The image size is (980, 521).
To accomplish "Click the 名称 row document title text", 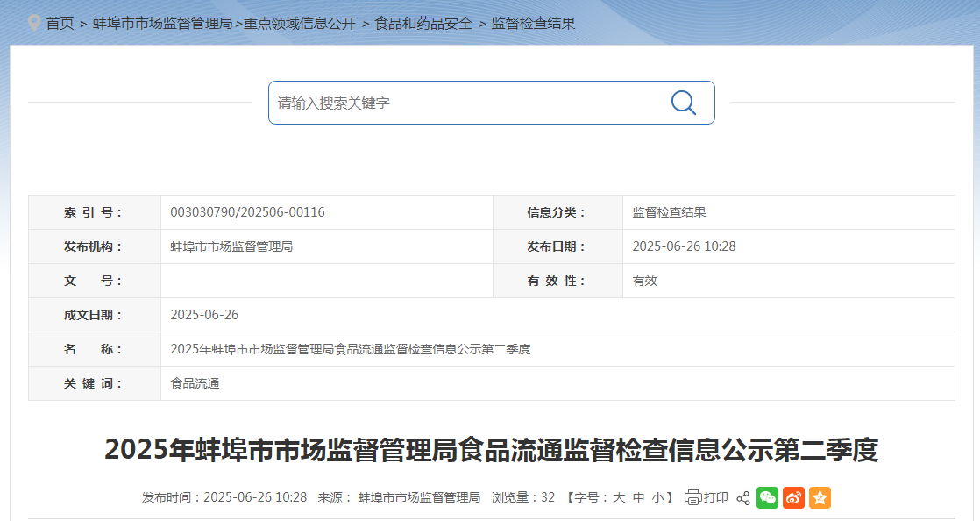I will tap(350, 349).
